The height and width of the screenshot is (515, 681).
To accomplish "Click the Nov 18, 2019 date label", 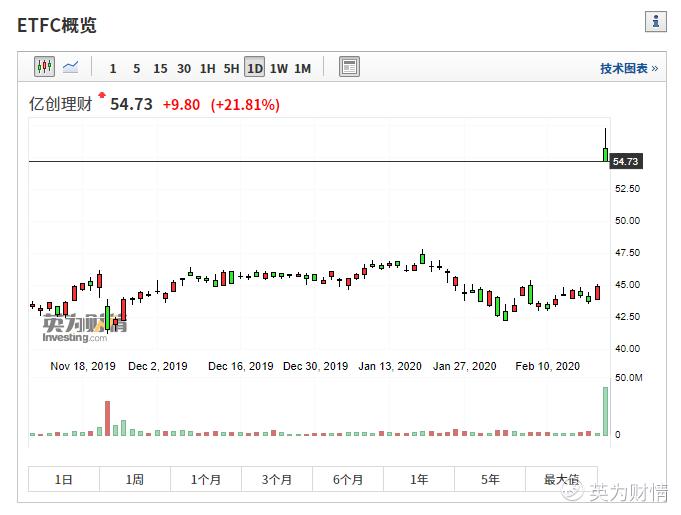I will pyautogui.click(x=83, y=366).
